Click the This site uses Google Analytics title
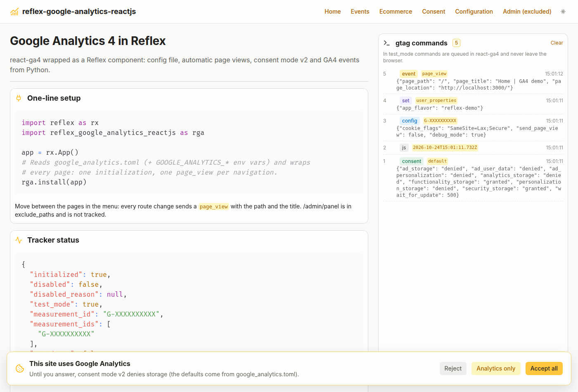This screenshot has width=578, height=392. 80,364
